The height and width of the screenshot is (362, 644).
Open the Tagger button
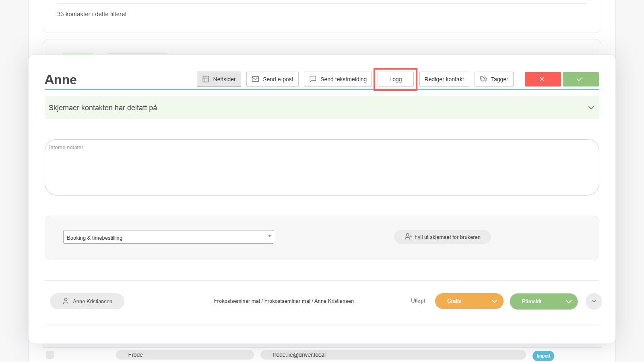(x=494, y=79)
